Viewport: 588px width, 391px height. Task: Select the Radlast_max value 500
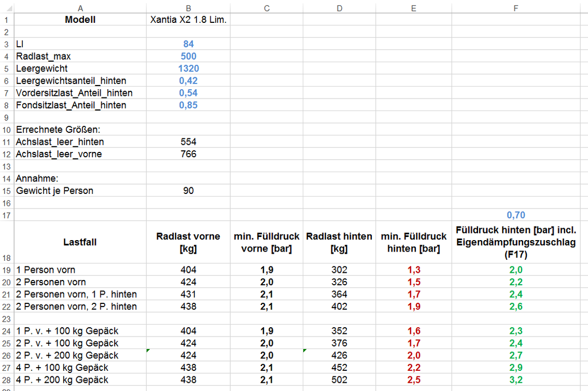188,56
